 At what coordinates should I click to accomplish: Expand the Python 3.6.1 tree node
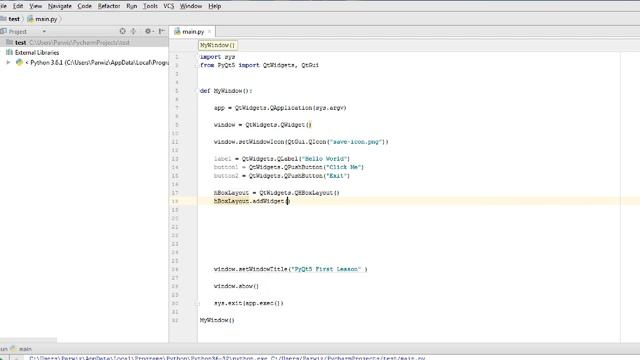tap(8, 62)
